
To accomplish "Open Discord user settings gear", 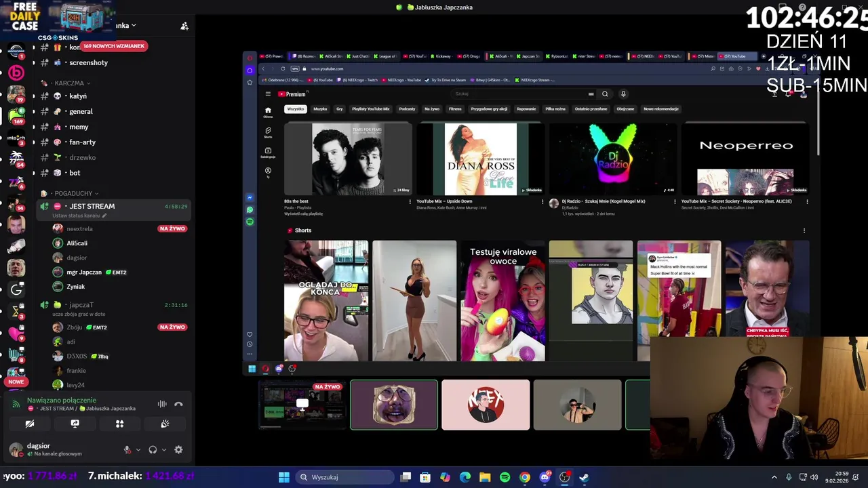I will click(178, 449).
